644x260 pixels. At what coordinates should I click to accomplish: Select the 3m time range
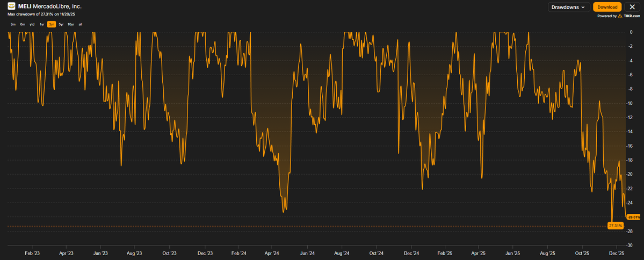point(13,24)
